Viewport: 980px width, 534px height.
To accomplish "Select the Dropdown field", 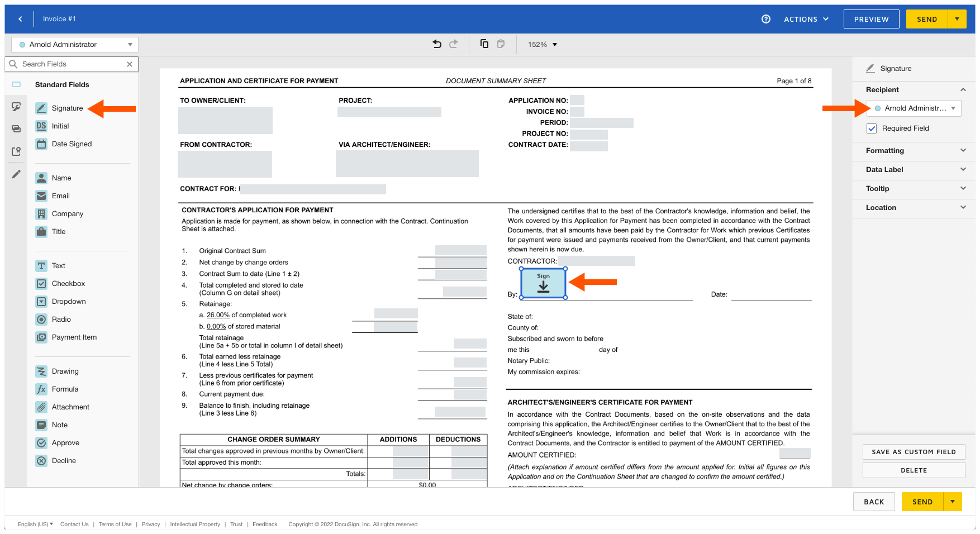I will pos(61,302).
